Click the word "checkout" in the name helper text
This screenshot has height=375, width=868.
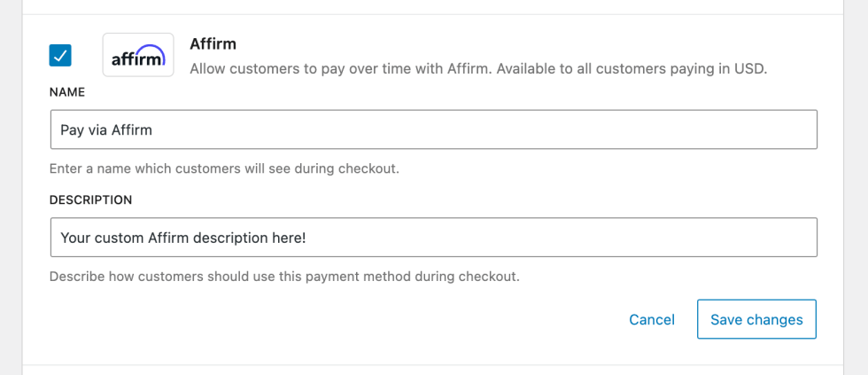[x=374, y=168]
